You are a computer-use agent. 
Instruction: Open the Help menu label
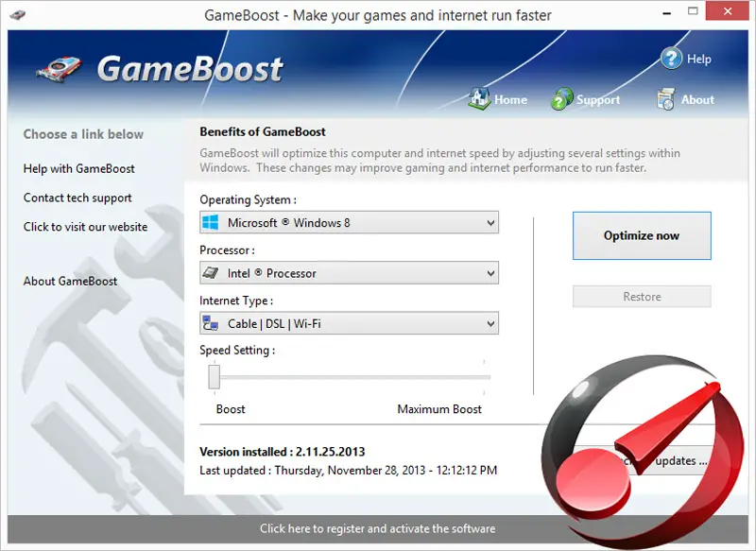[x=699, y=59]
